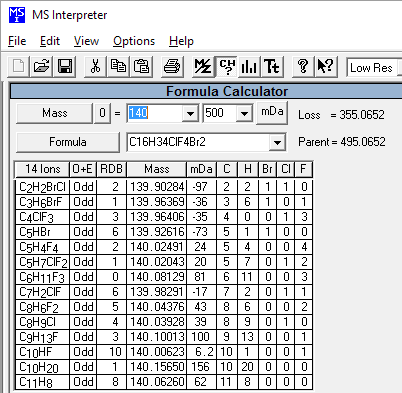Viewport: 402px width, 393px height.
Task: Save using the floppy disk icon
Action: click(65, 66)
